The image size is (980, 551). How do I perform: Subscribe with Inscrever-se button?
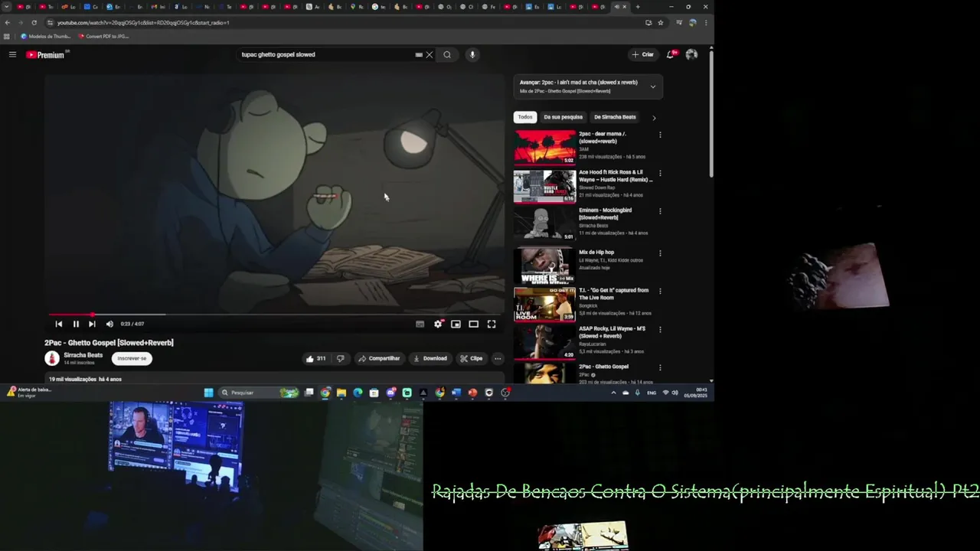pyautogui.click(x=132, y=358)
